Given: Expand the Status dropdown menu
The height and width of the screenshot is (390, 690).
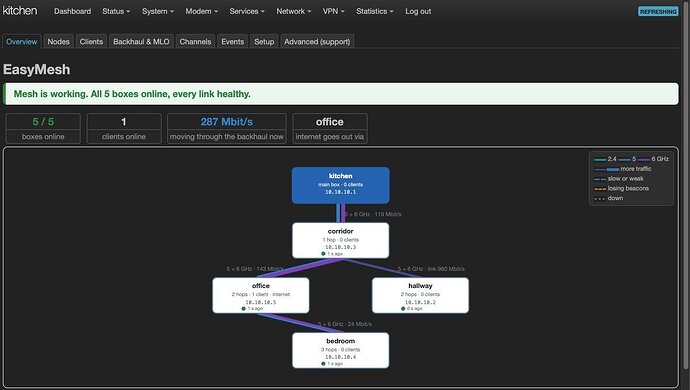Looking at the screenshot, I should click(116, 11).
